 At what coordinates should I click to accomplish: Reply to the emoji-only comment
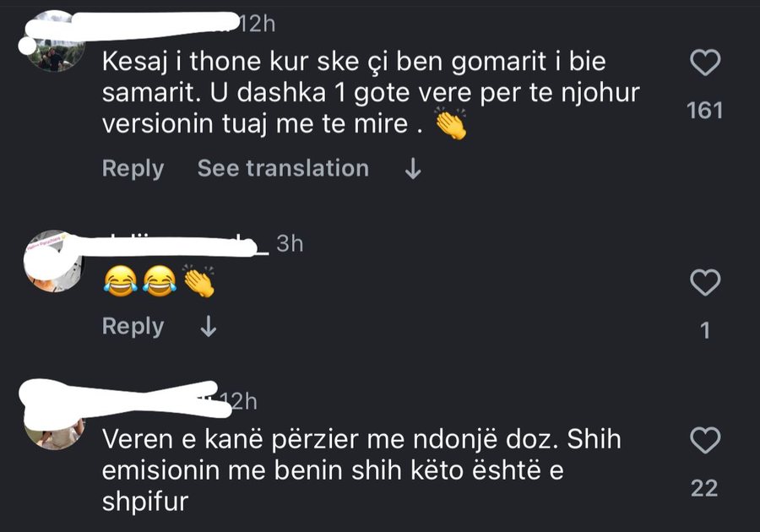tap(131, 326)
